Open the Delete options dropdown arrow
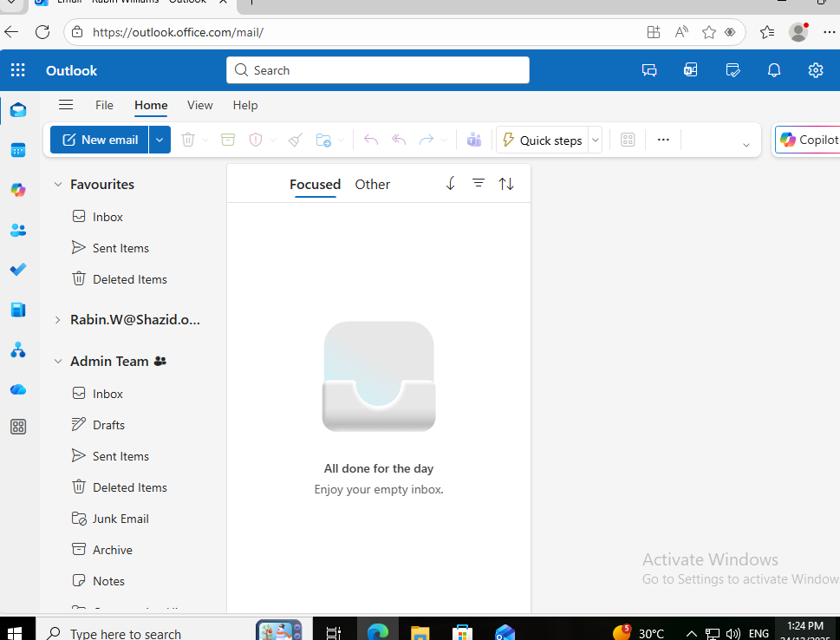840x640 pixels. [205, 140]
